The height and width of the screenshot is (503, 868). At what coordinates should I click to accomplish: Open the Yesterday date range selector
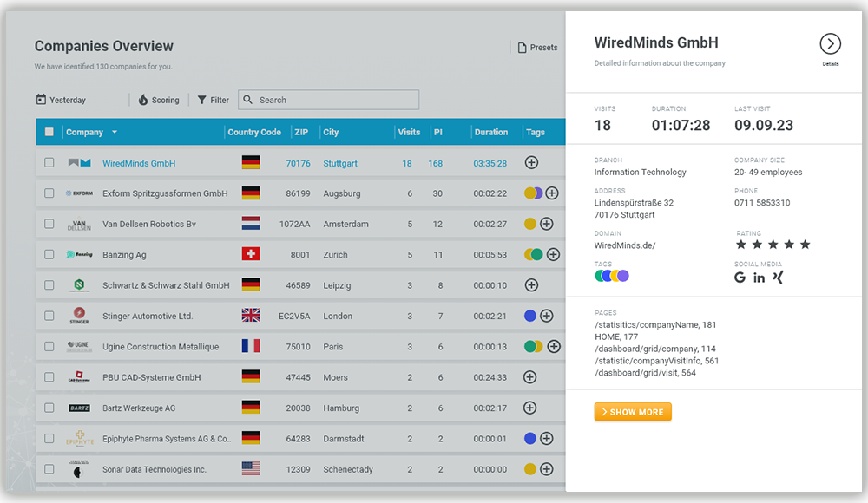click(x=61, y=100)
